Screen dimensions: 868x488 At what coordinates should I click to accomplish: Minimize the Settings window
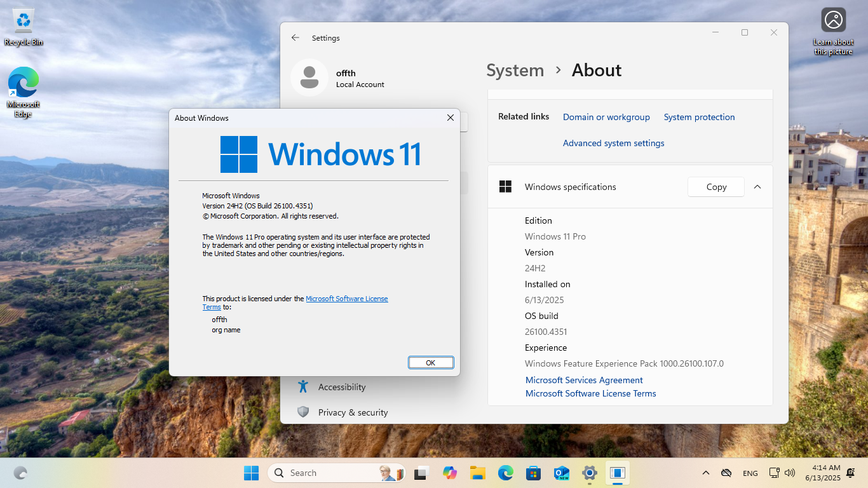715,32
